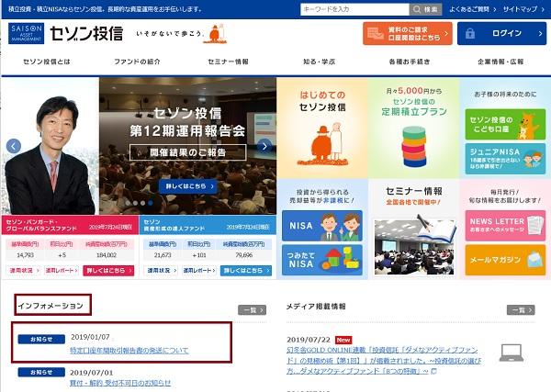551x392 pixels.
Task: Click the お知らせ tag dated 2019/07/01
Action: pyautogui.click(x=41, y=372)
